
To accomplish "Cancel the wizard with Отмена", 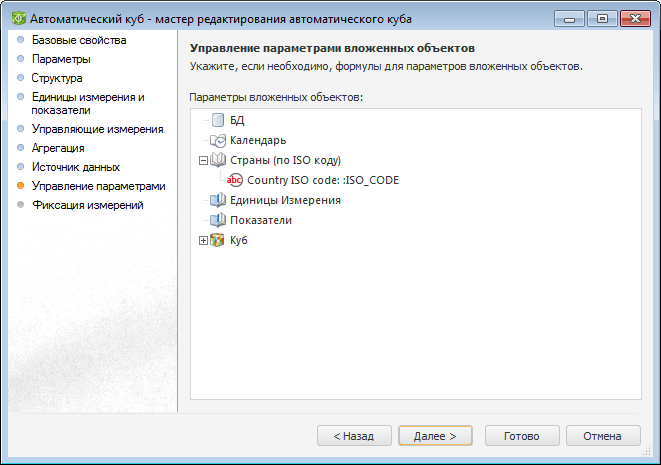I will coord(603,436).
